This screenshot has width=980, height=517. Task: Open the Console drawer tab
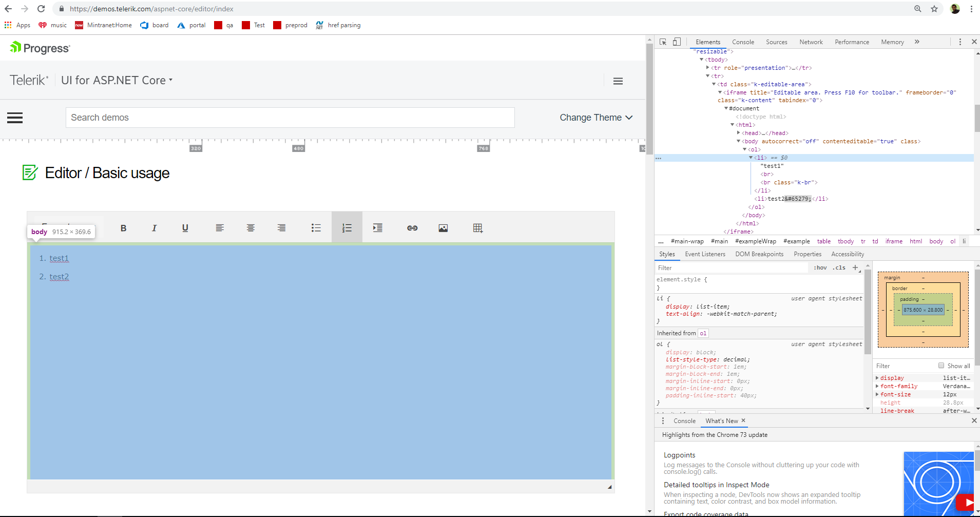(684, 421)
